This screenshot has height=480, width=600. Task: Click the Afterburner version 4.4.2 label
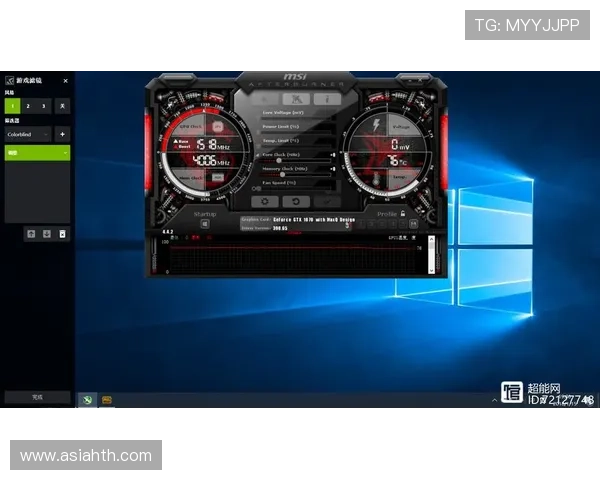click(168, 232)
